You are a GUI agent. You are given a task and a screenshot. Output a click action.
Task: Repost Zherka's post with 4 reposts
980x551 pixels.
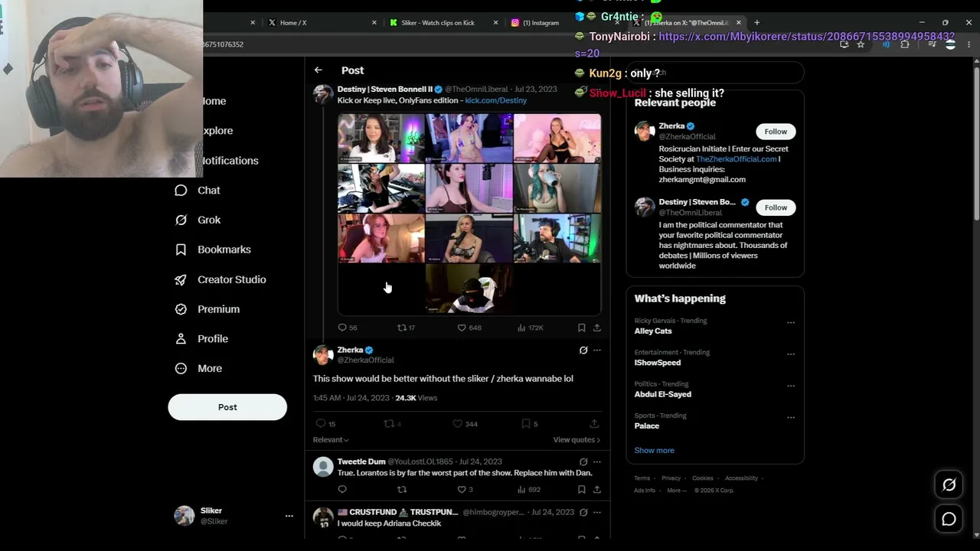tap(389, 424)
